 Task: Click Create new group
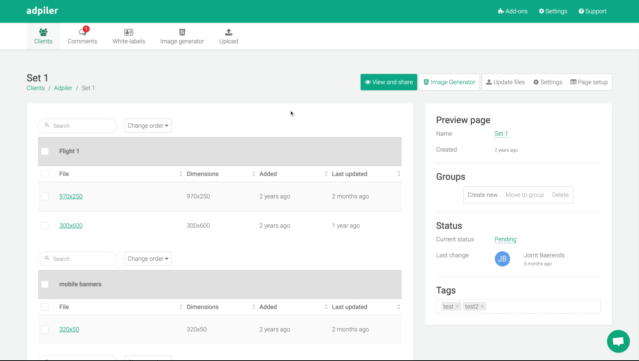tap(483, 195)
